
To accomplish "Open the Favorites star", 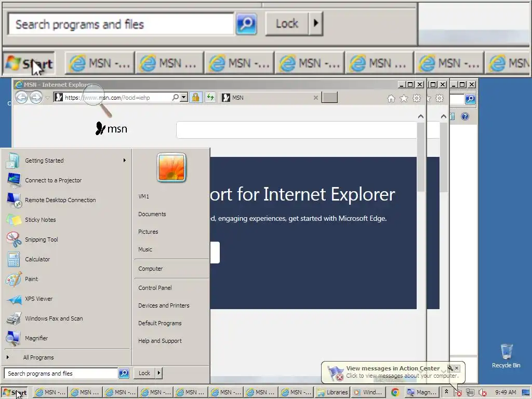I will 404,98.
